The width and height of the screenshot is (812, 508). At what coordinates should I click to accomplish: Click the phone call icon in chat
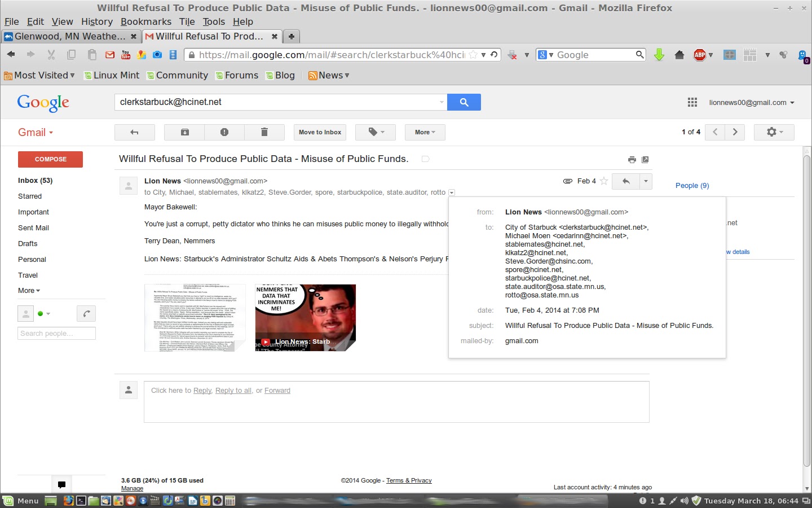coord(86,314)
